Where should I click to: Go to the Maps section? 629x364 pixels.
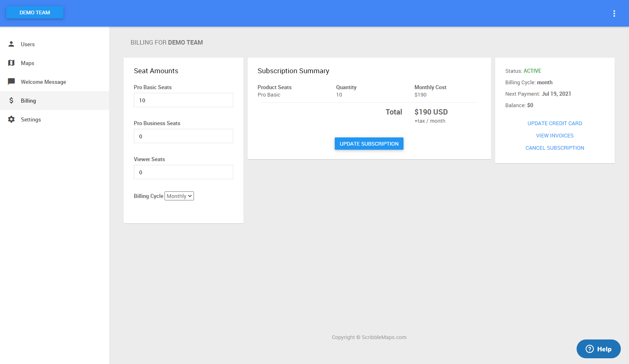click(27, 63)
